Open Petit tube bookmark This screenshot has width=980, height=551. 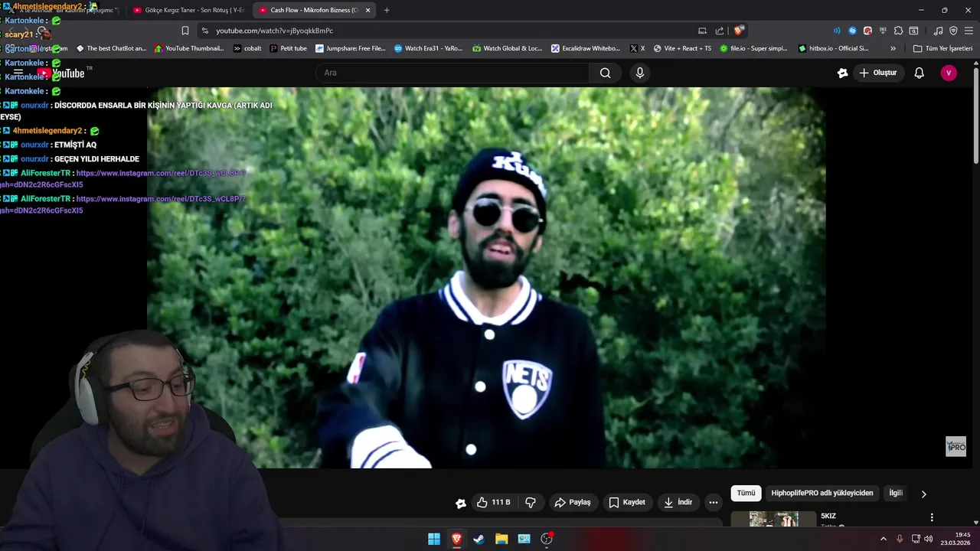click(288, 48)
